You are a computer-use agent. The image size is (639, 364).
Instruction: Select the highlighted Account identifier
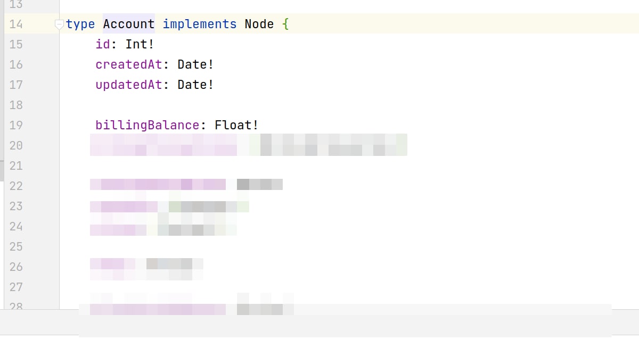[x=129, y=24]
